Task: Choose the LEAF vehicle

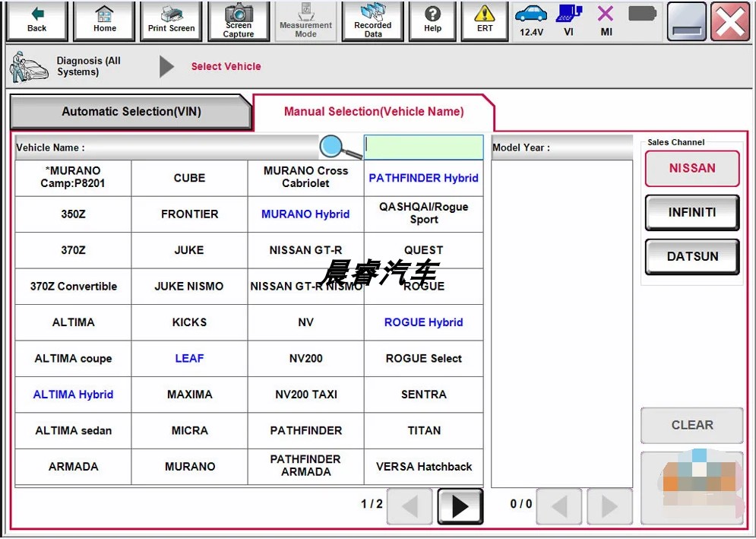Action: click(189, 359)
